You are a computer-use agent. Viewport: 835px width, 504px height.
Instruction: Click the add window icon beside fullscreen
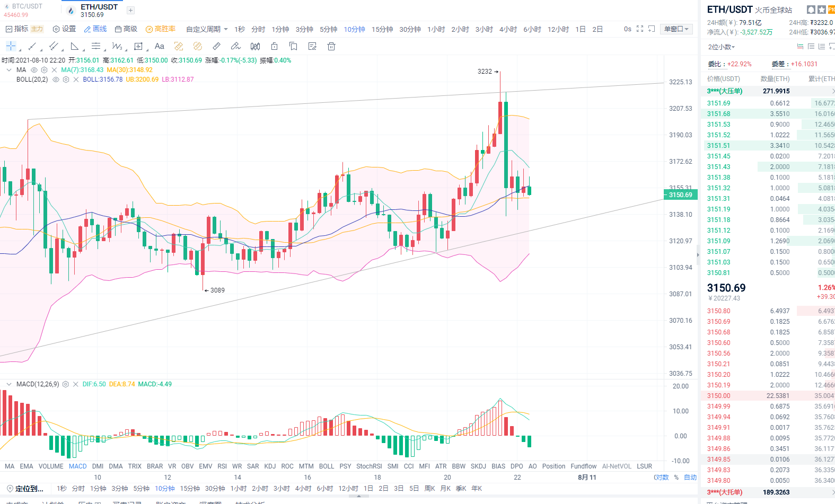point(652,29)
